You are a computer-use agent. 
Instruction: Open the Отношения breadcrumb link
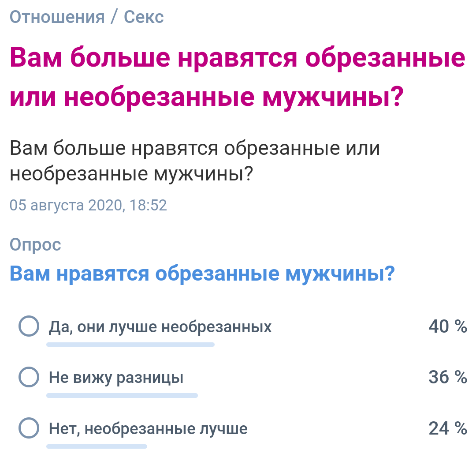pyautogui.click(x=57, y=17)
